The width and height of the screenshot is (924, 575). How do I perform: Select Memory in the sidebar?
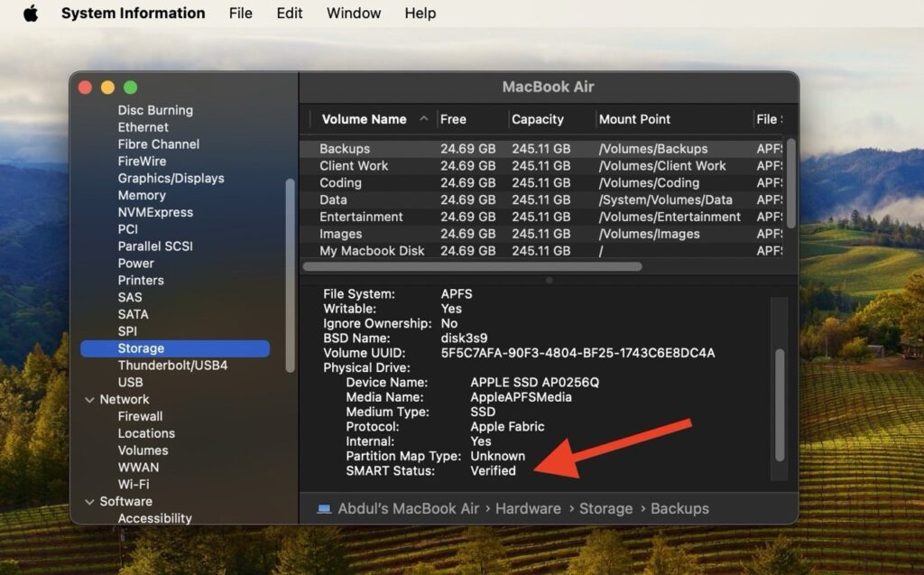tap(141, 195)
